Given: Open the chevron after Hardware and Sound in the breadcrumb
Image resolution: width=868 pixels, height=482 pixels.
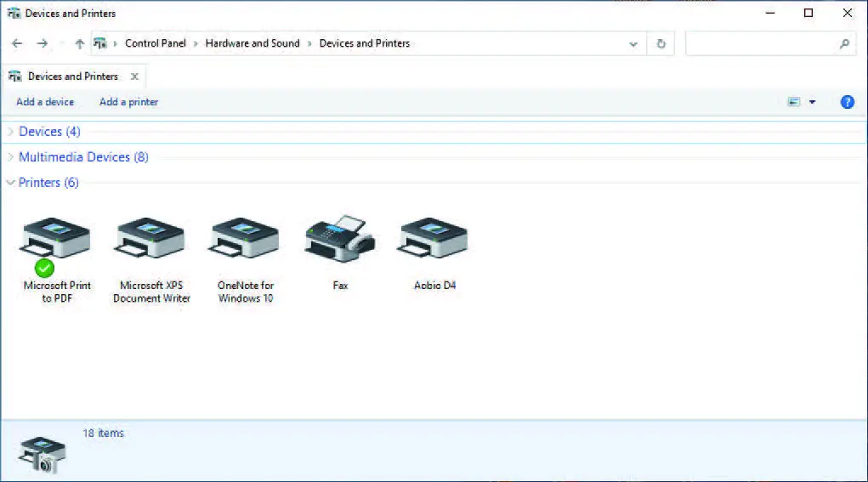Looking at the screenshot, I should [309, 43].
